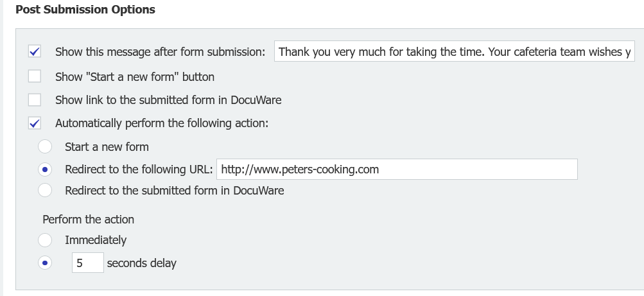Select the redirect to submitted form in DocuWare radio
Image resolution: width=644 pixels, height=296 pixels.
pyautogui.click(x=45, y=190)
